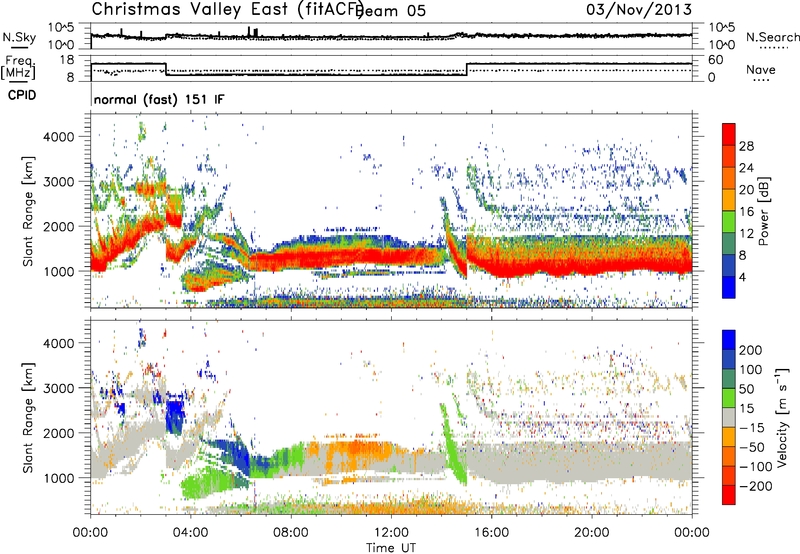Click the date "03/Nov/2013"
This screenshot has width=800, height=554.
point(639,9)
